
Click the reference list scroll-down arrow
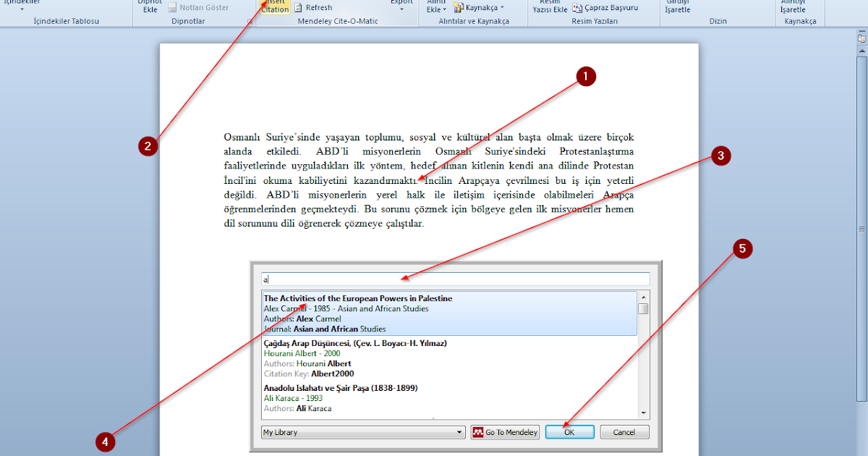click(x=643, y=412)
